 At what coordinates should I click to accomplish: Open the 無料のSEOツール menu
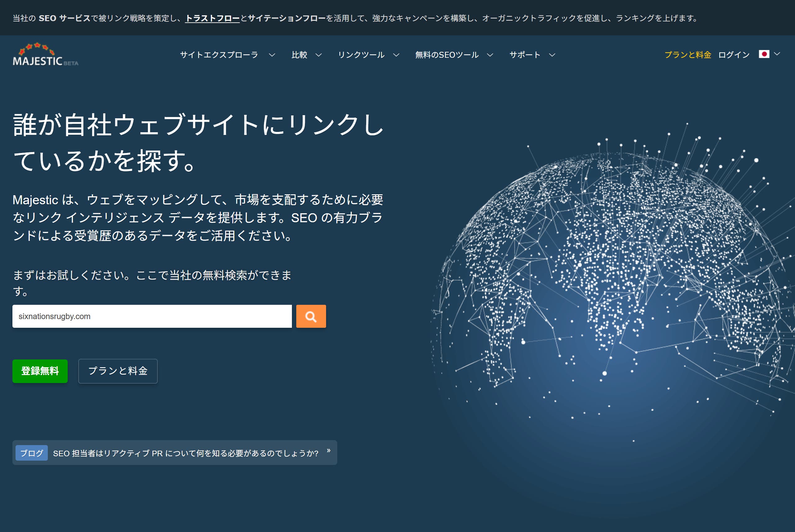click(x=447, y=55)
